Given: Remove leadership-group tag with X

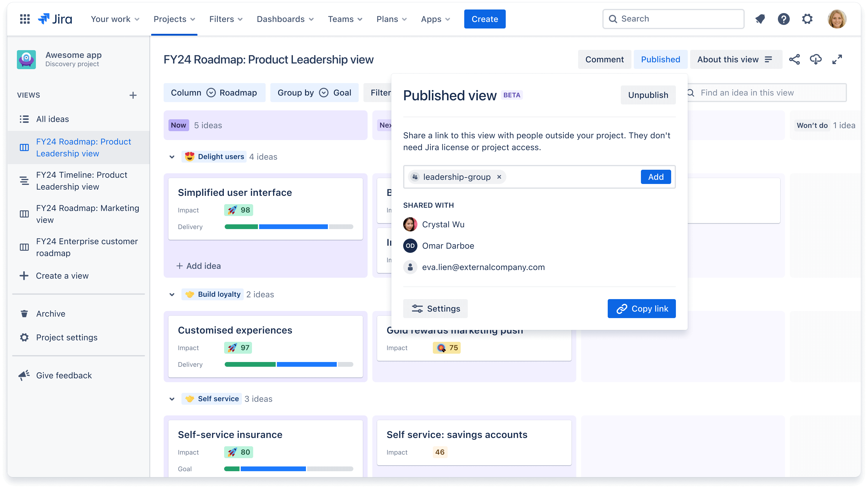Looking at the screenshot, I should [x=500, y=176].
